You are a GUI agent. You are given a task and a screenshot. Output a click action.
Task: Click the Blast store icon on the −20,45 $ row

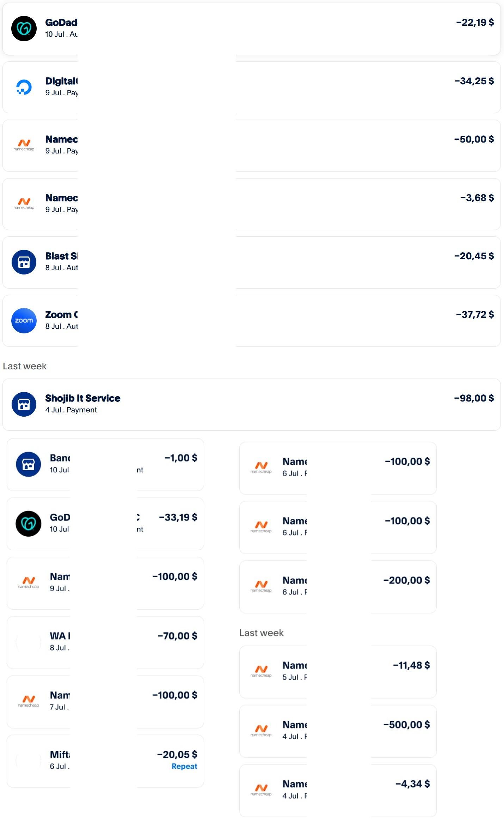[24, 262]
